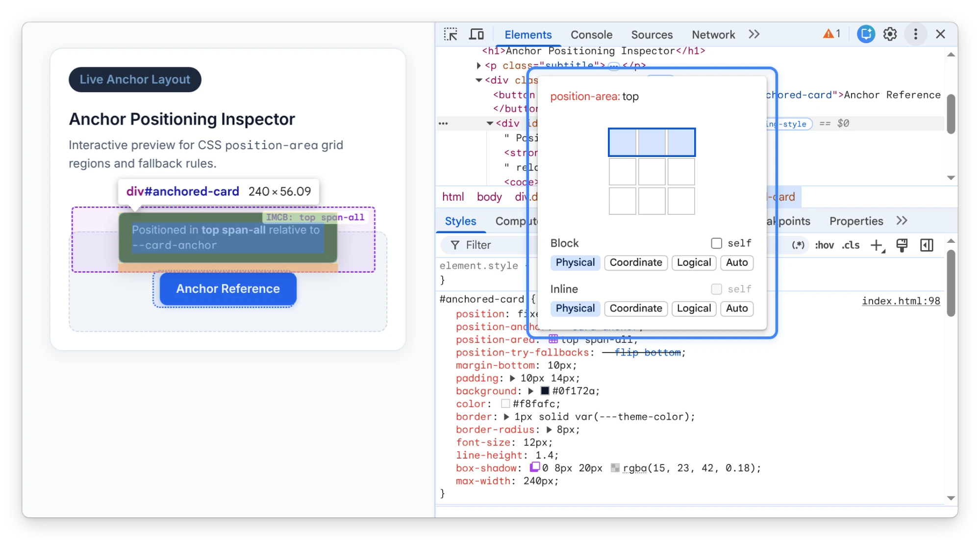The width and height of the screenshot is (980, 540).
Task: Show more DevTools tabs chevron
Action: (754, 34)
